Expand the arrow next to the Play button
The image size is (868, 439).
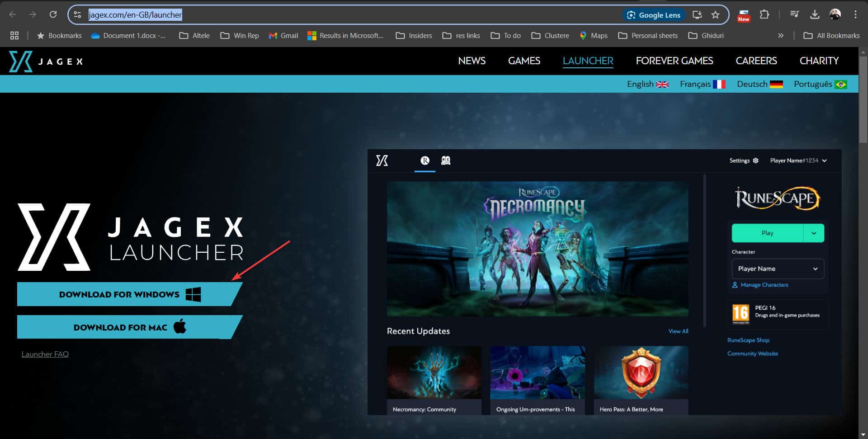click(x=814, y=233)
